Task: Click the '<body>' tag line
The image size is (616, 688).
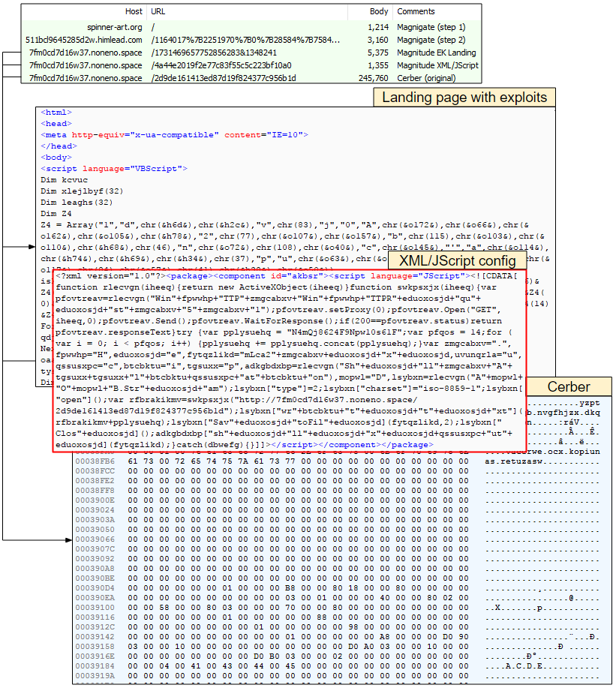Action: click(56, 158)
